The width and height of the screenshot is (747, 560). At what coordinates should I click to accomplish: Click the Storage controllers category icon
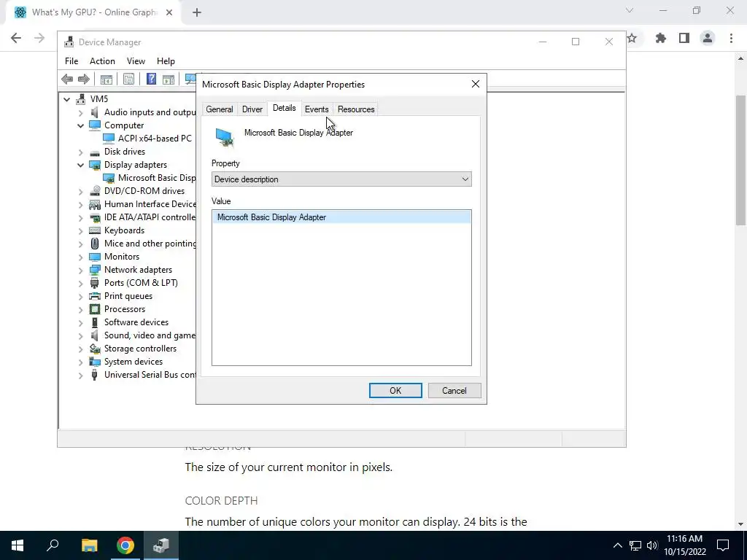(x=95, y=349)
